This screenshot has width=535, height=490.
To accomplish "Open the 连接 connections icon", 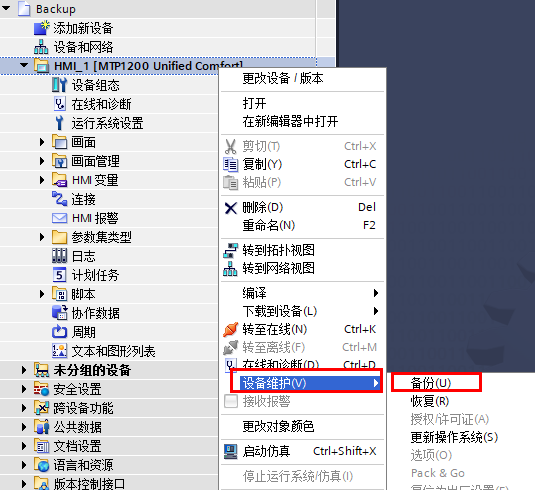I will click(x=59, y=199).
